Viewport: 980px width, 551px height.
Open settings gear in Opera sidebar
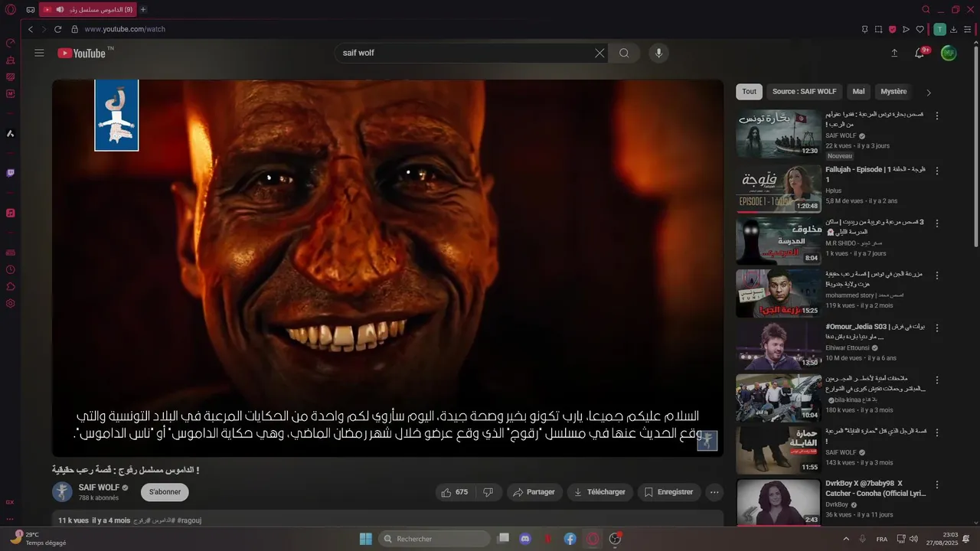tap(11, 303)
